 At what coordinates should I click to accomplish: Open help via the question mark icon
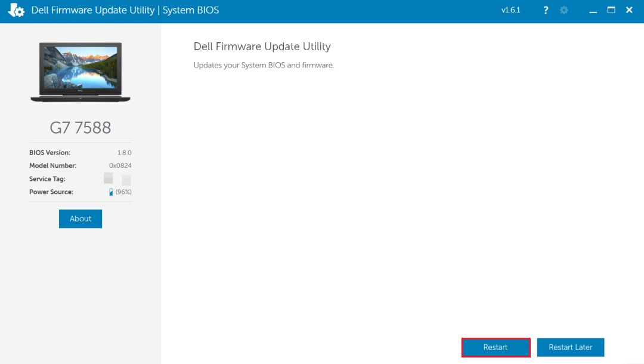pyautogui.click(x=546, y=10)
